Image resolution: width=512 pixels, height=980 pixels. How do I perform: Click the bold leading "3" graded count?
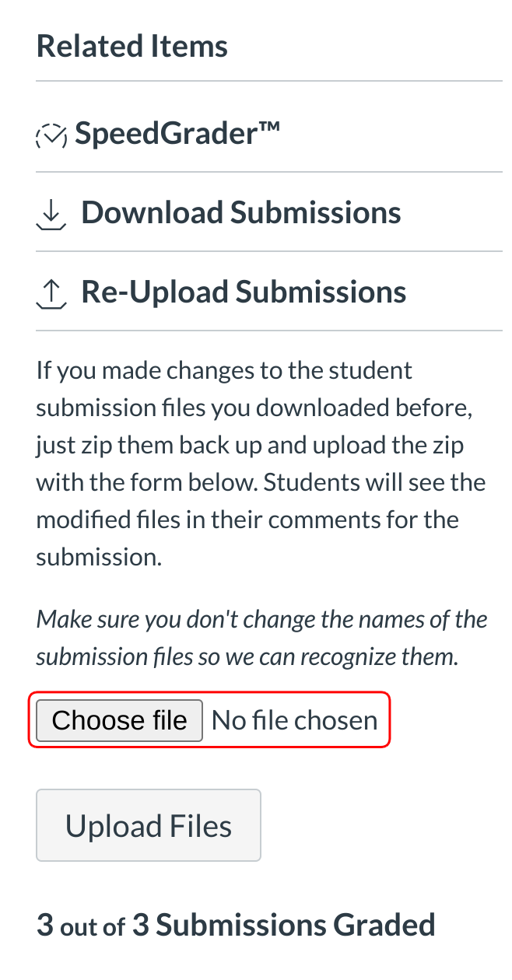pos(45,925)
